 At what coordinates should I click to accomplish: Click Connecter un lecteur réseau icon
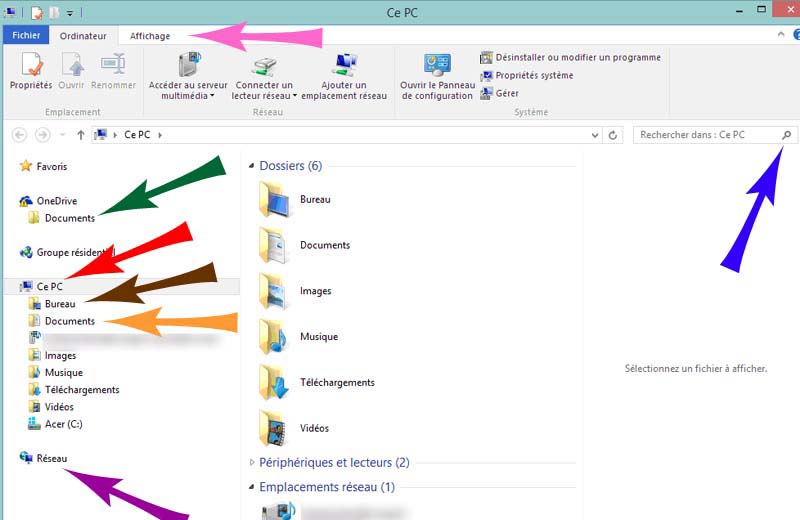pos(264,66)
